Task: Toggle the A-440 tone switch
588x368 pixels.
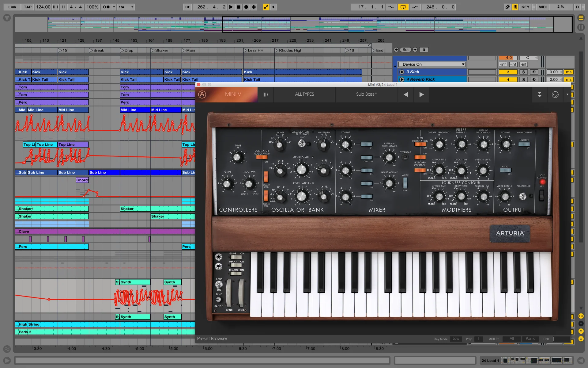Action: (505, 170)
